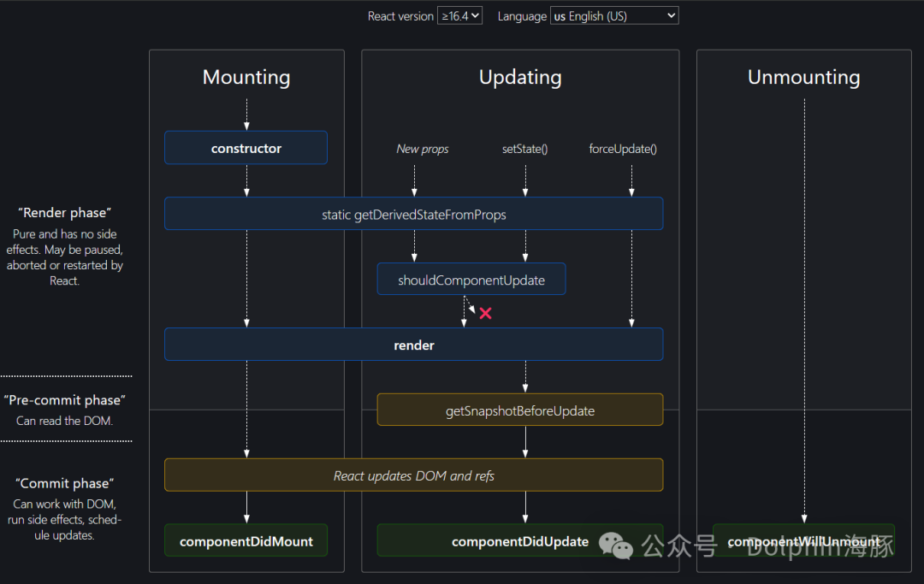Open getSnapshotBeforeUpdate method box

pos(520,410)
